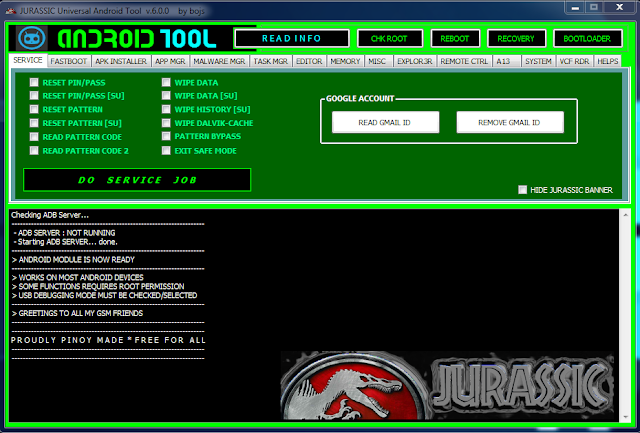Screen dimensions: 640x433
Task: Maximize the Jurassic tool window
Action: coord(594,7)
